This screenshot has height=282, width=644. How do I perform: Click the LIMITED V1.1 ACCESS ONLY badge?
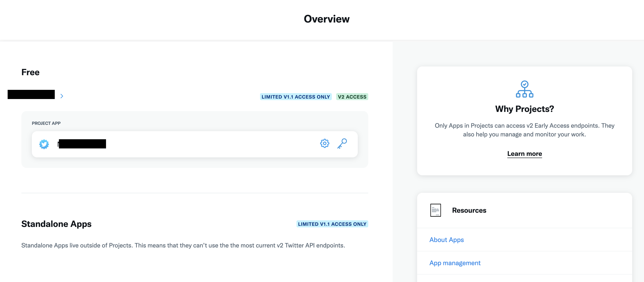[x=296, y=97]
